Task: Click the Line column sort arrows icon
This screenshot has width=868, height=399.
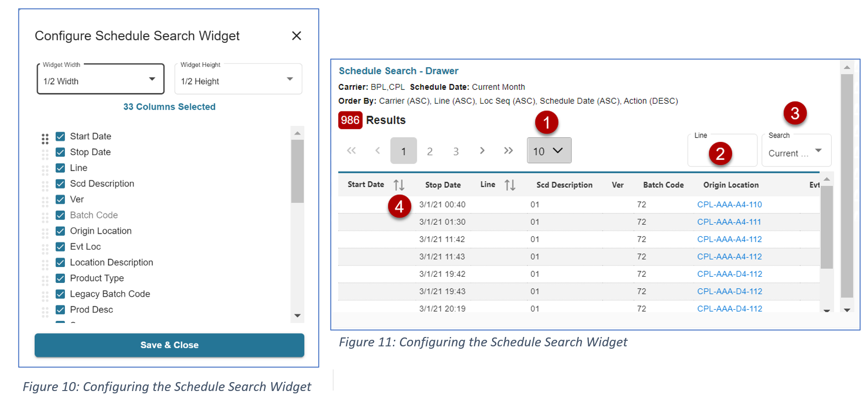Action: (510, 185)
